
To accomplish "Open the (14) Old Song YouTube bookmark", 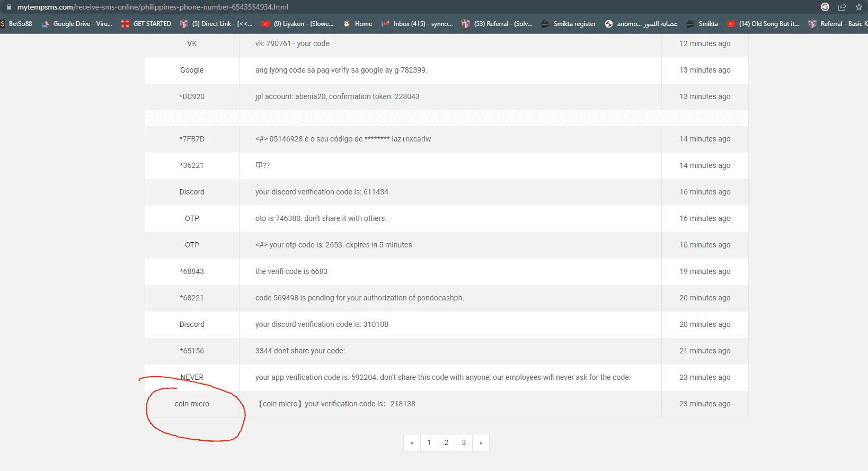I will pyautogui.click(x=763, y=24).
